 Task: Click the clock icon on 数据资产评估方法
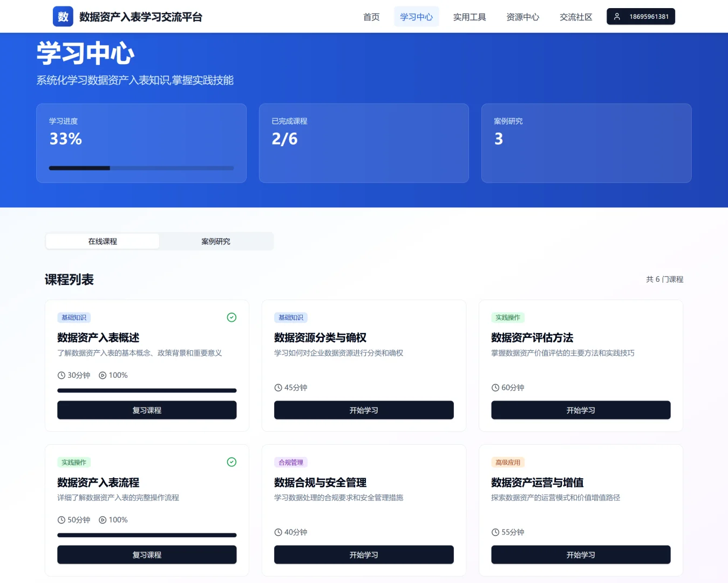495,388
